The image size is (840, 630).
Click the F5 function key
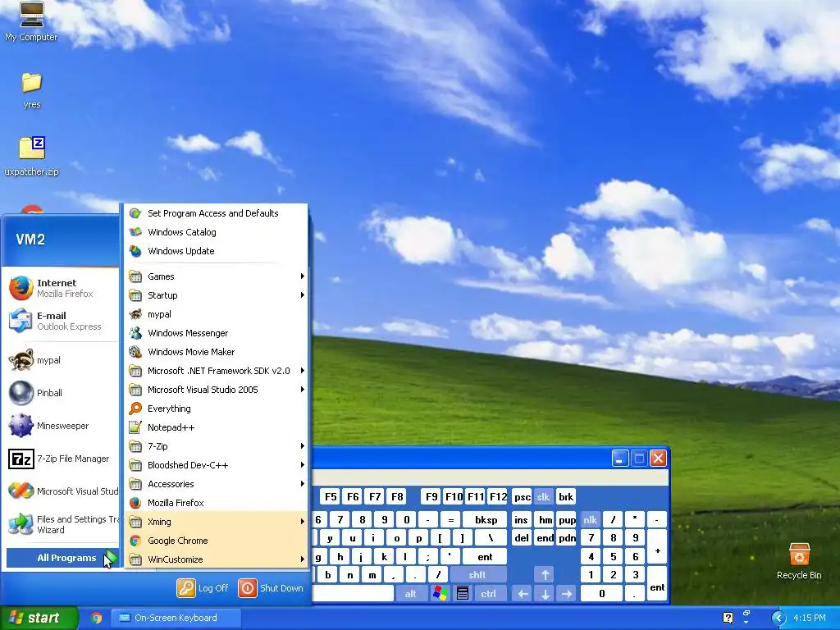point(331,496)
